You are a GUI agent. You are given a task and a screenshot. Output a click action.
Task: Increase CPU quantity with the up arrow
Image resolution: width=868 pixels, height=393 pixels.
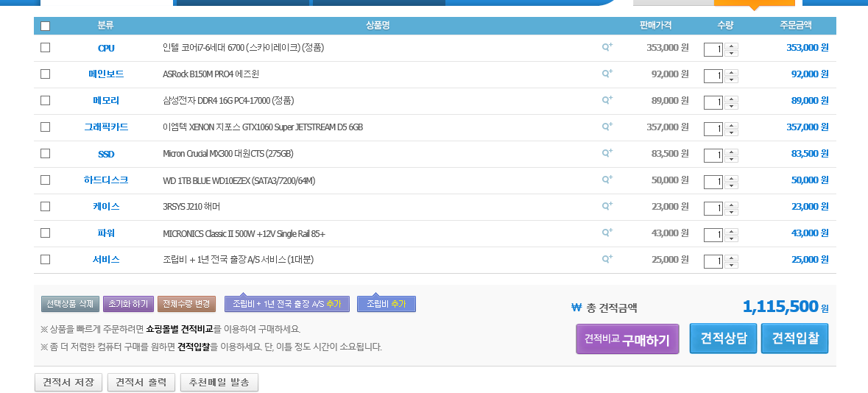point(731,46)
